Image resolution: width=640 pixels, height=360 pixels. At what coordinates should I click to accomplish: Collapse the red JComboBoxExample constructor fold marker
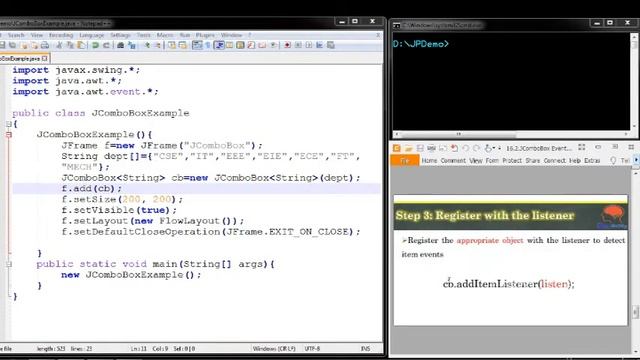9,134
